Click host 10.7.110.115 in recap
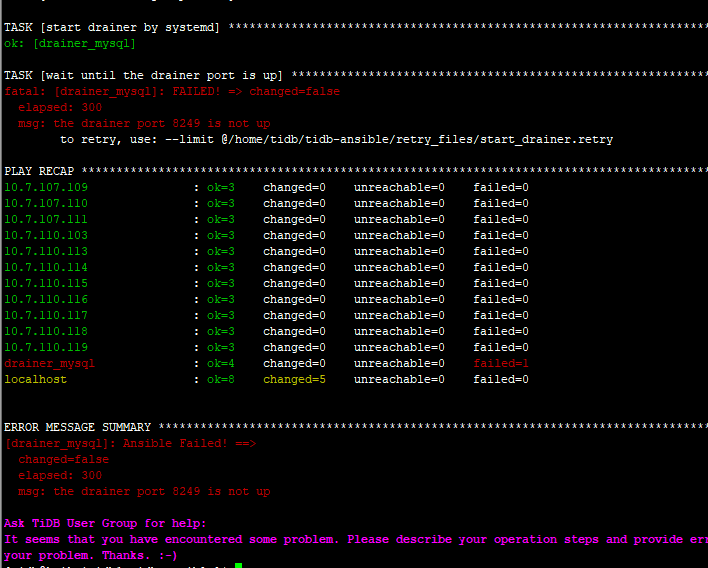This screenshot has height=568, width=708. tap(46, 284)
